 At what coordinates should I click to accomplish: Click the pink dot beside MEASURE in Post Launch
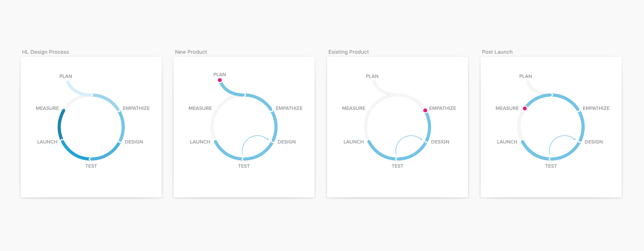coord(525,108)
